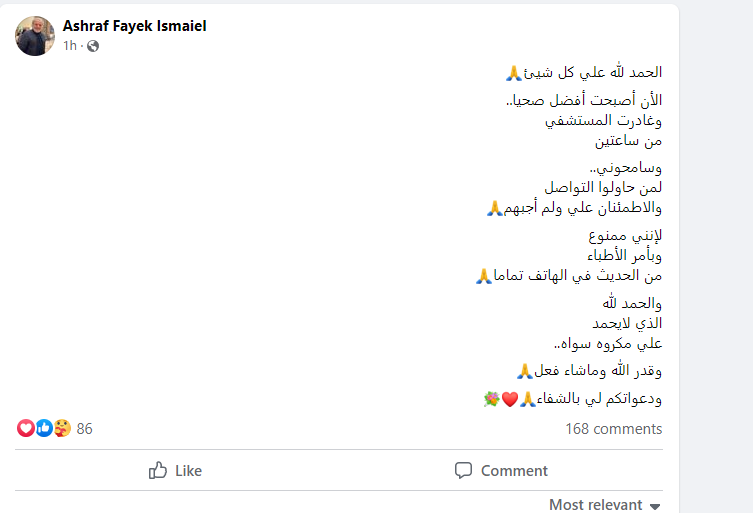Click the red heart emoji in the last line
753x513 pixels.
(511, 399)
